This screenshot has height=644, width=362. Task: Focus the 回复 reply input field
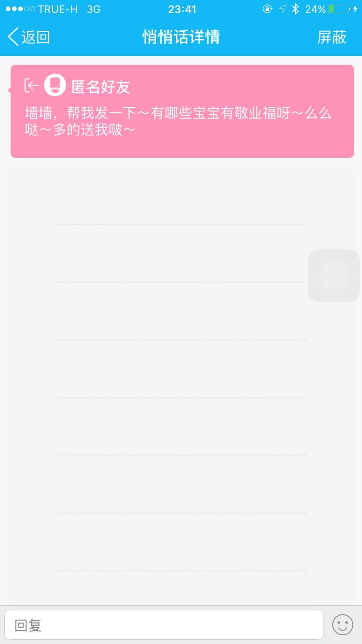coord(164,625)
